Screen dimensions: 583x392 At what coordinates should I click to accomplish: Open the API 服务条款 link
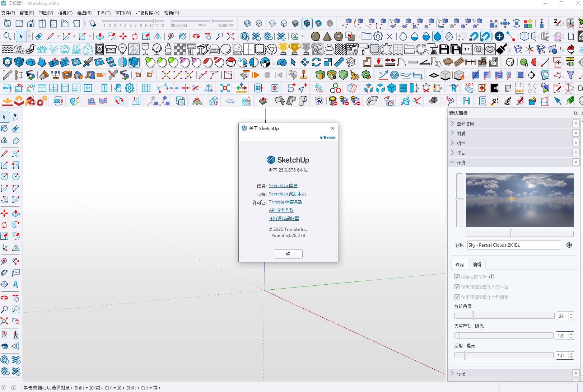point(281,210)
